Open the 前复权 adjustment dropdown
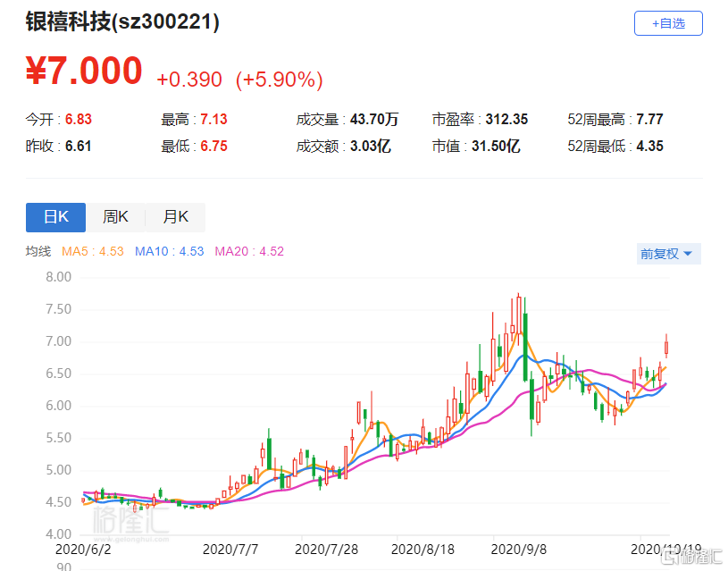728x571 pixels. [668, 254]
